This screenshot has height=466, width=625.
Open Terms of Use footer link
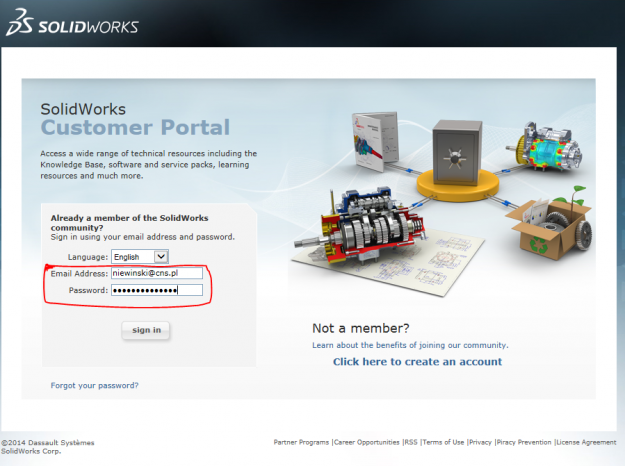pyautogui.click(x=443, y=442)
